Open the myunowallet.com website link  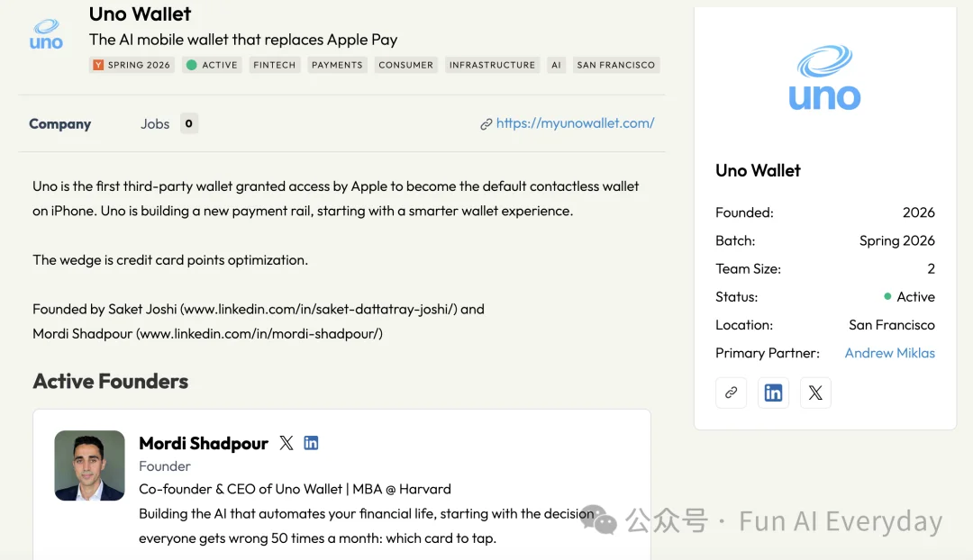[575, 123]
